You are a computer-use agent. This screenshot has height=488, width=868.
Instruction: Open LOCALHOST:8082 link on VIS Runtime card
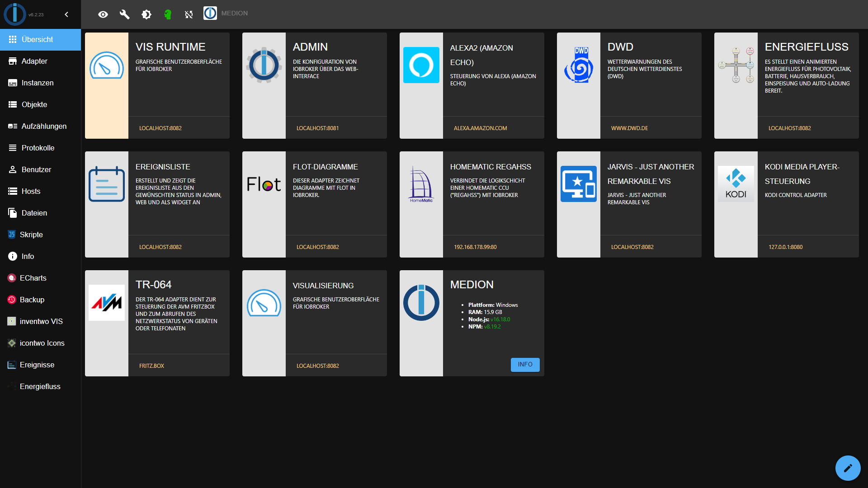pyautogui.click(x=160, y=128)
